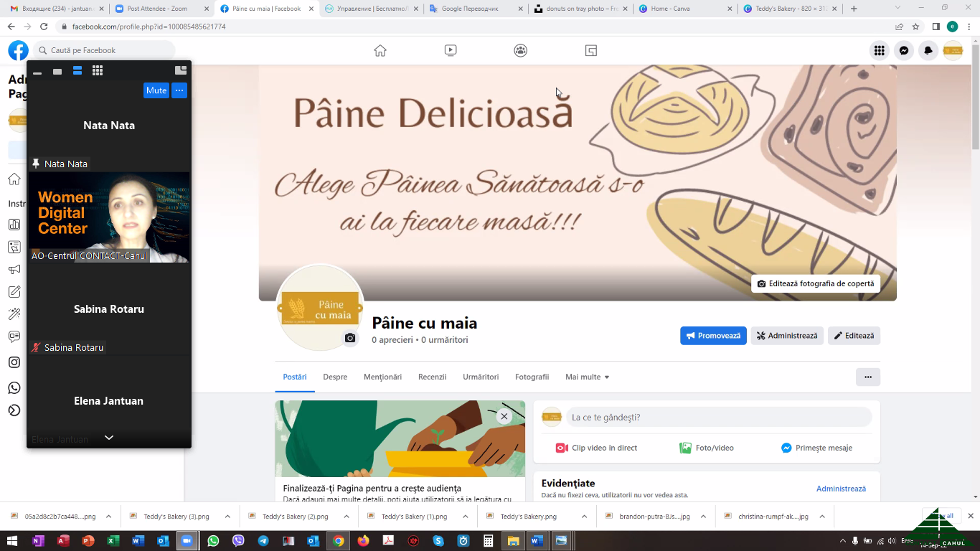Switch to the Fotografii tab
The height and width of the screenshot is (551, 980).
(532, 377)
